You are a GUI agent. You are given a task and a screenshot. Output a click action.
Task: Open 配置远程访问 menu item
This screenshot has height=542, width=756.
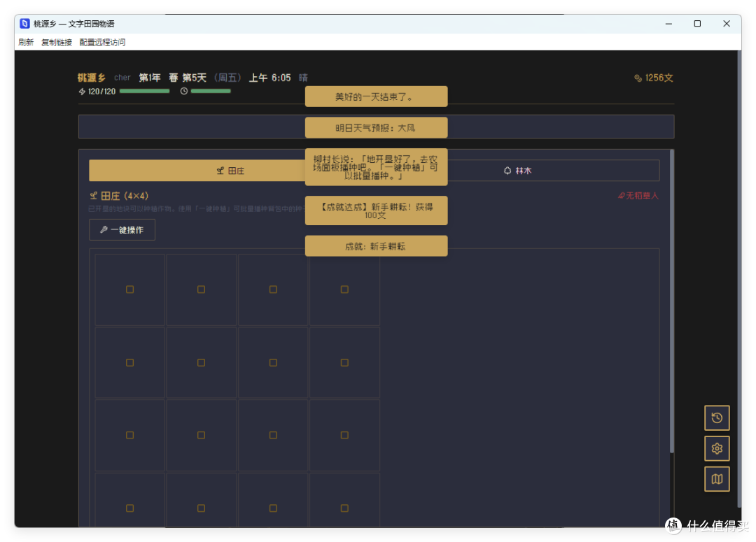[102, 43]
